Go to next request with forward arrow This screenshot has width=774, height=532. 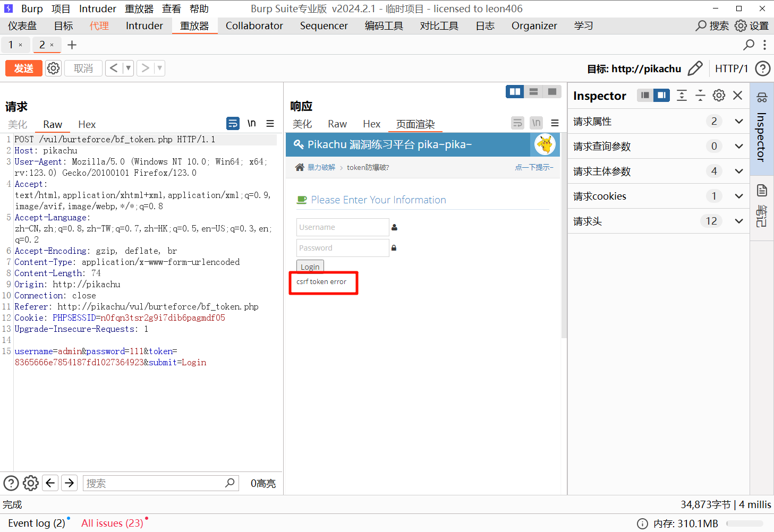tap(145, 68)
